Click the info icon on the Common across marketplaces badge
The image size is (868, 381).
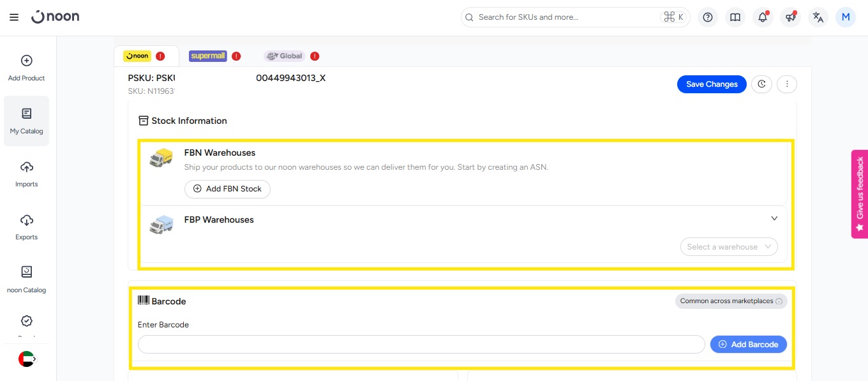click(779, 301)
